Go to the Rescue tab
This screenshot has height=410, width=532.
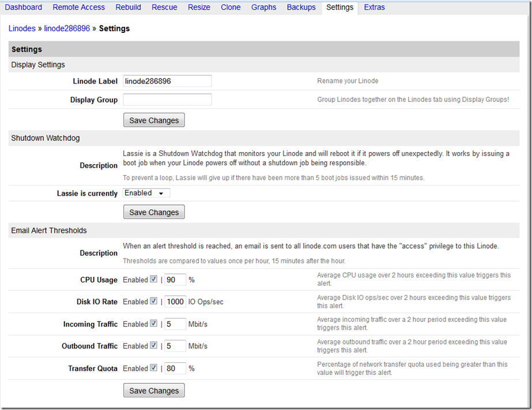164,7
